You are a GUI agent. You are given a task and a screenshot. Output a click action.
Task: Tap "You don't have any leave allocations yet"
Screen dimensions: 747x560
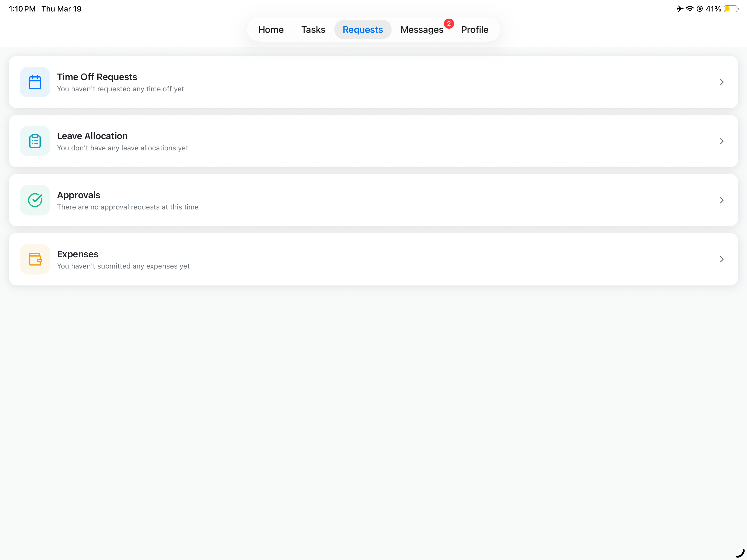click(x=122, y=148)
